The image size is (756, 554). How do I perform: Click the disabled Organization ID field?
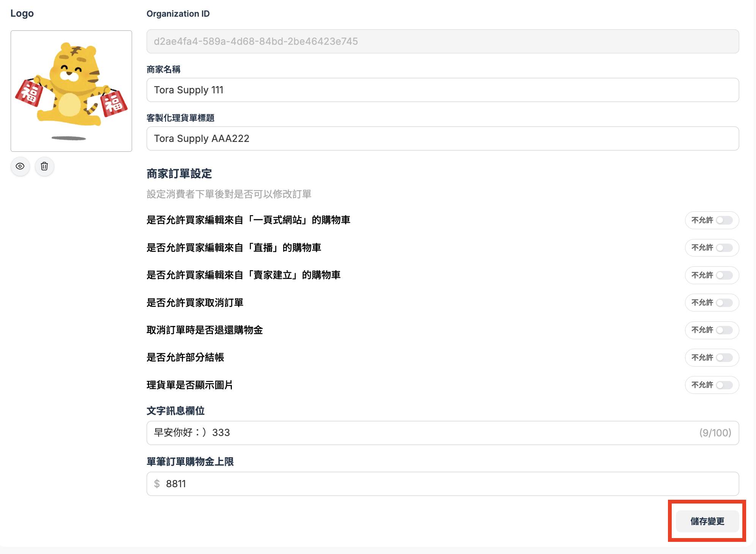[442, 42]
